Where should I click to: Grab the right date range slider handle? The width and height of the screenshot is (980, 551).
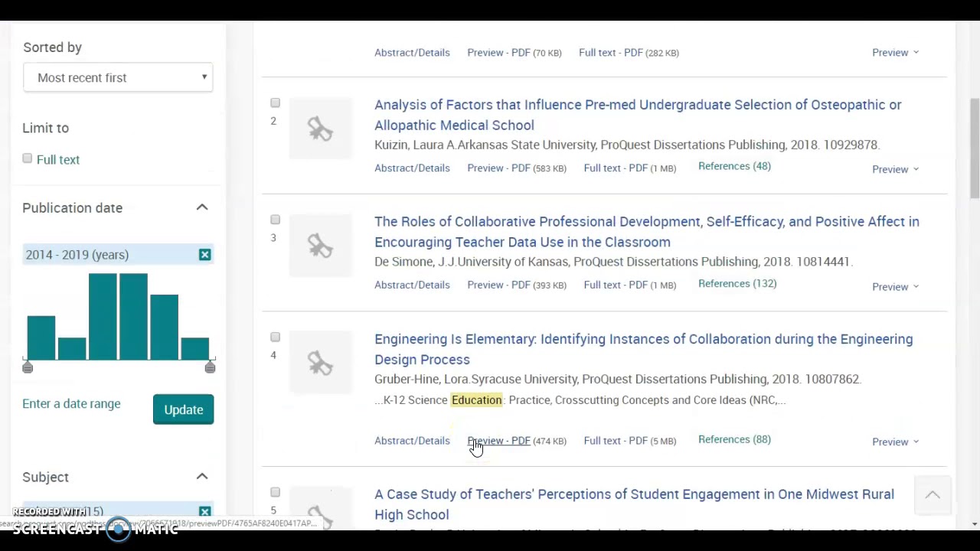coord(210,367)
